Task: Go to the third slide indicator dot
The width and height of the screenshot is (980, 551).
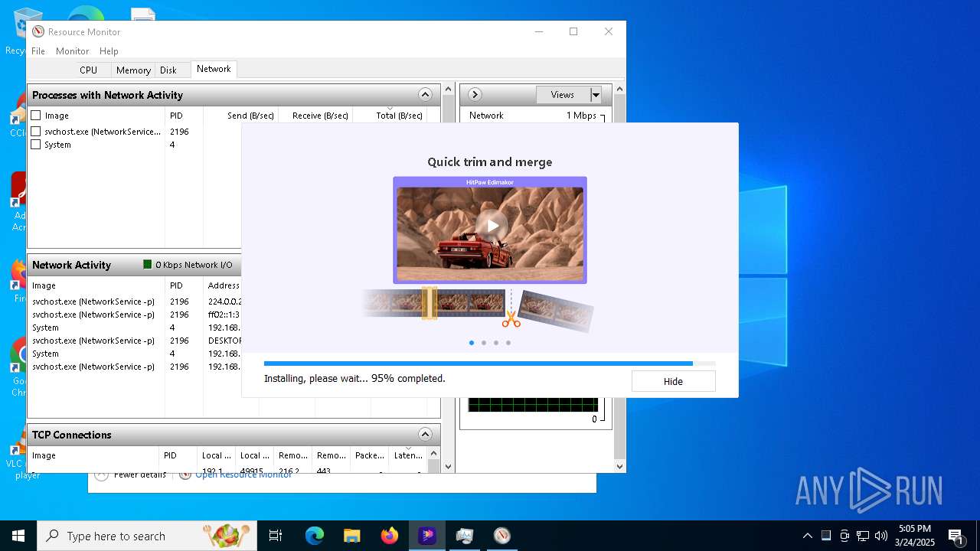Action: pyautogui.click(x=496, y=343)
